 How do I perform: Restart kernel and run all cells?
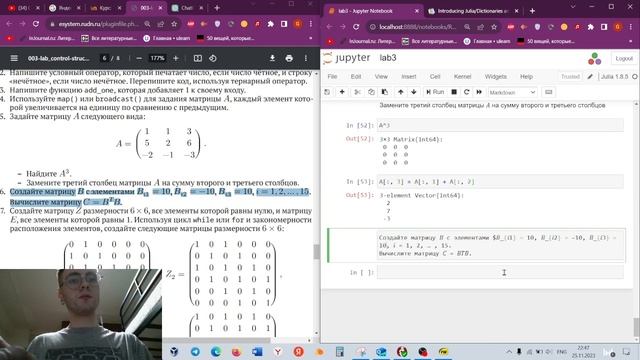click(479, 92)
